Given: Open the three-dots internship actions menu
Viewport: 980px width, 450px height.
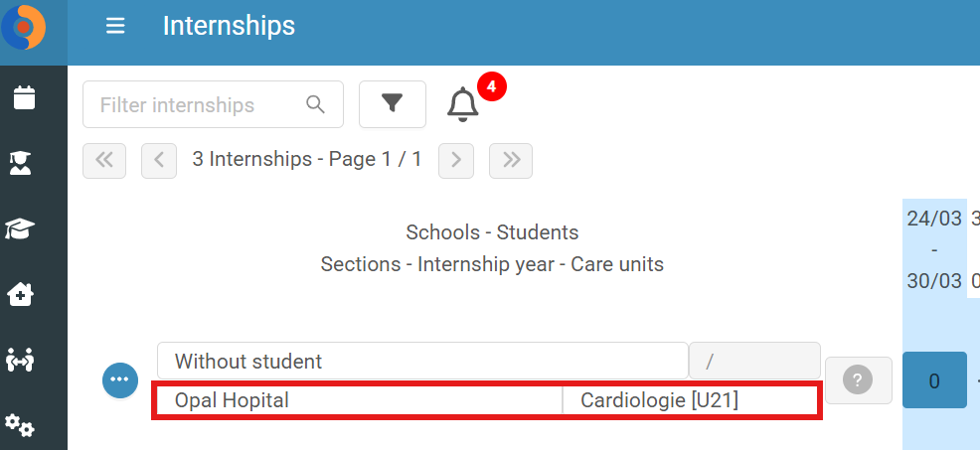Looking at the screenshot, I should 120,380.
